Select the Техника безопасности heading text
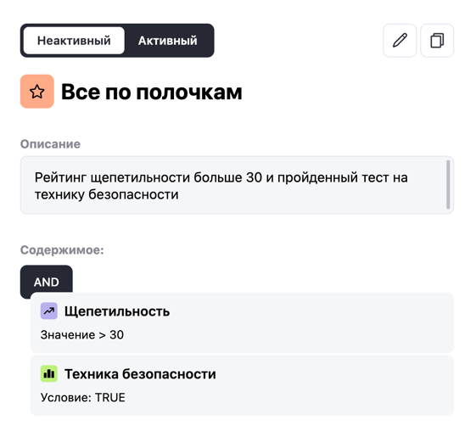476x448 pixels. click(140, 373)
